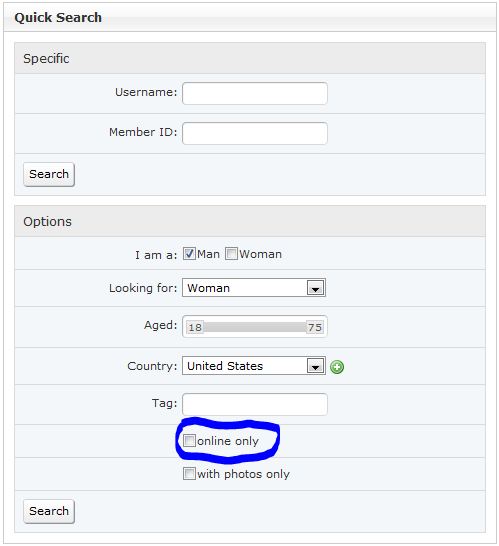Tick the Woman checkbox
This screenshot has height=546, width=499.
tap(231, 254)
